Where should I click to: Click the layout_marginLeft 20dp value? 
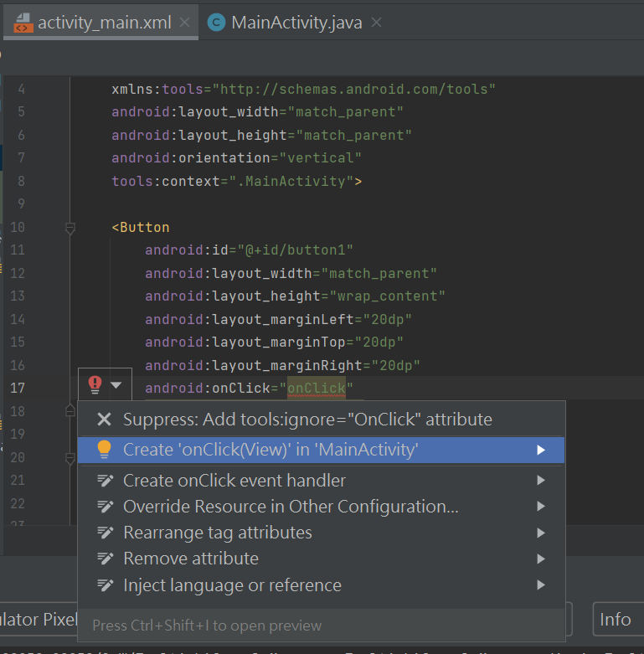(x=388, y=320)
